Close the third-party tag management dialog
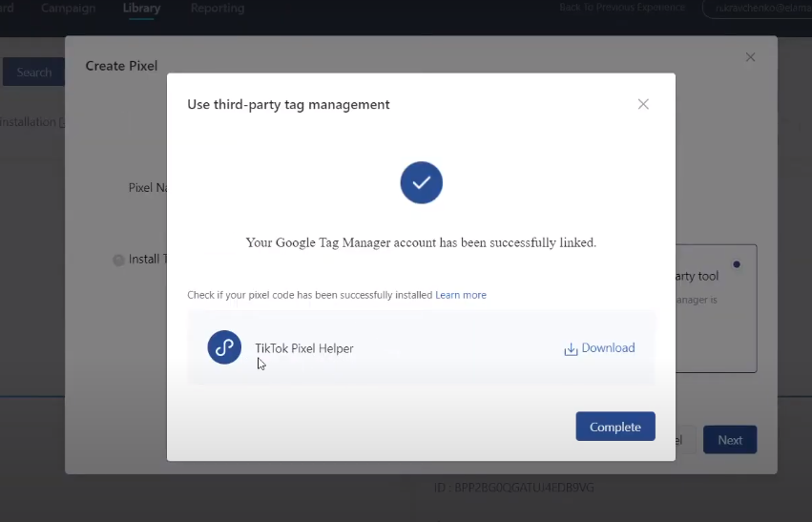812x522 pixels. pyautogui.click(x=643, y=104)
